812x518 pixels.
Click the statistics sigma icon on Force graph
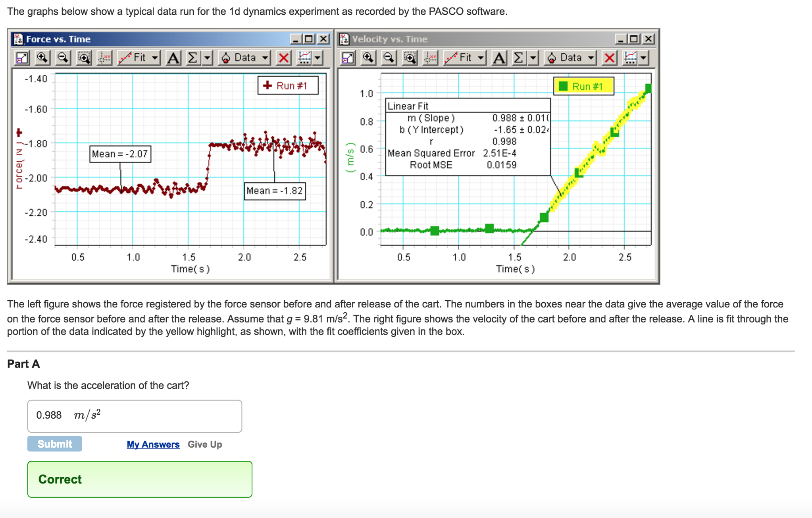[192, 58]
